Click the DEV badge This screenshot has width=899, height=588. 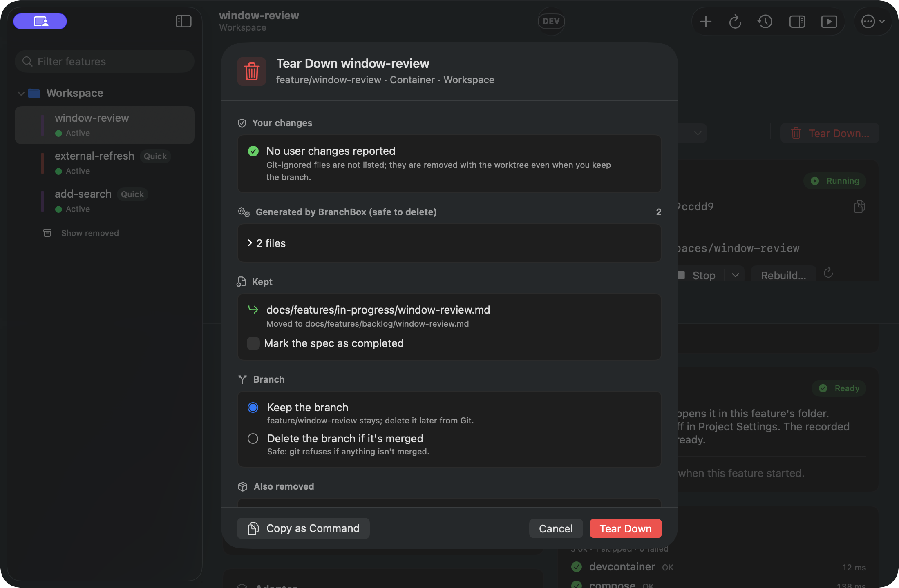pos(551,21)
